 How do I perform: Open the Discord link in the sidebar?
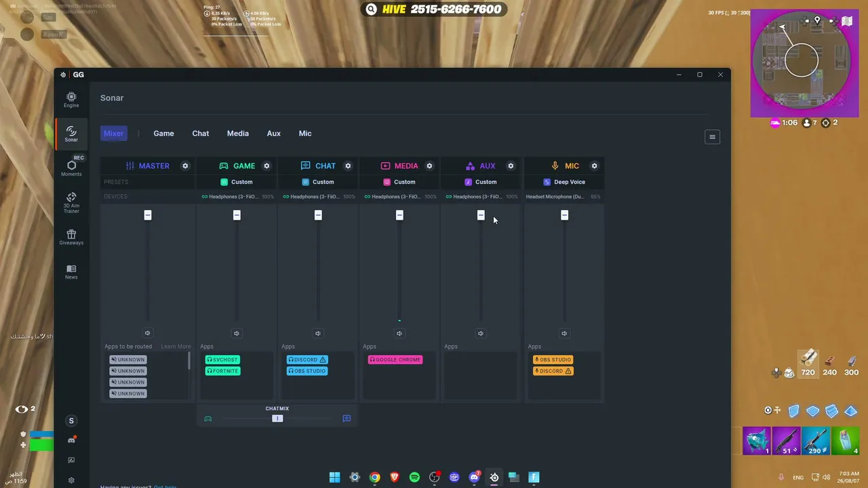click(71, 441)
